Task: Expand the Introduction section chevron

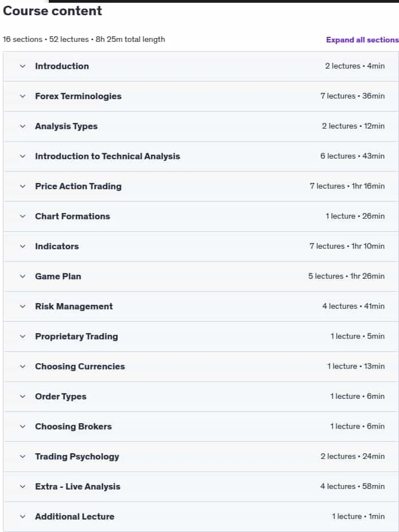Action: (23, 66)
